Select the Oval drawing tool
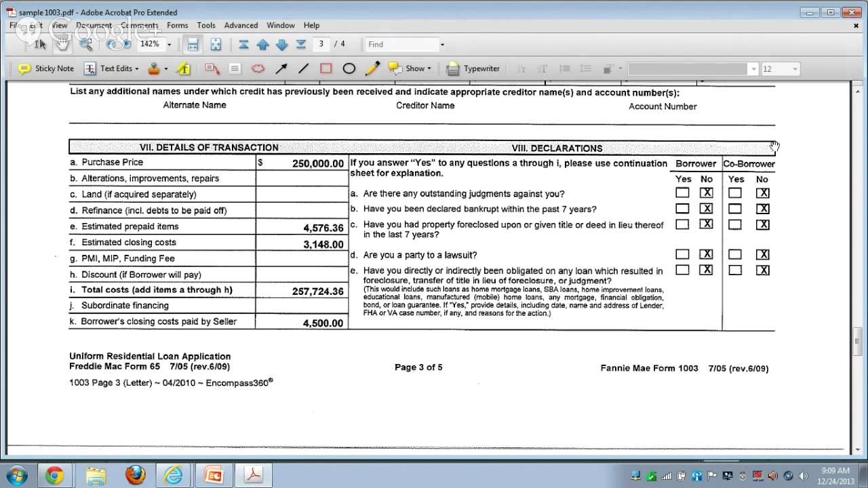Viewport: 868px width, 488px height. click(x=349, y=68)
